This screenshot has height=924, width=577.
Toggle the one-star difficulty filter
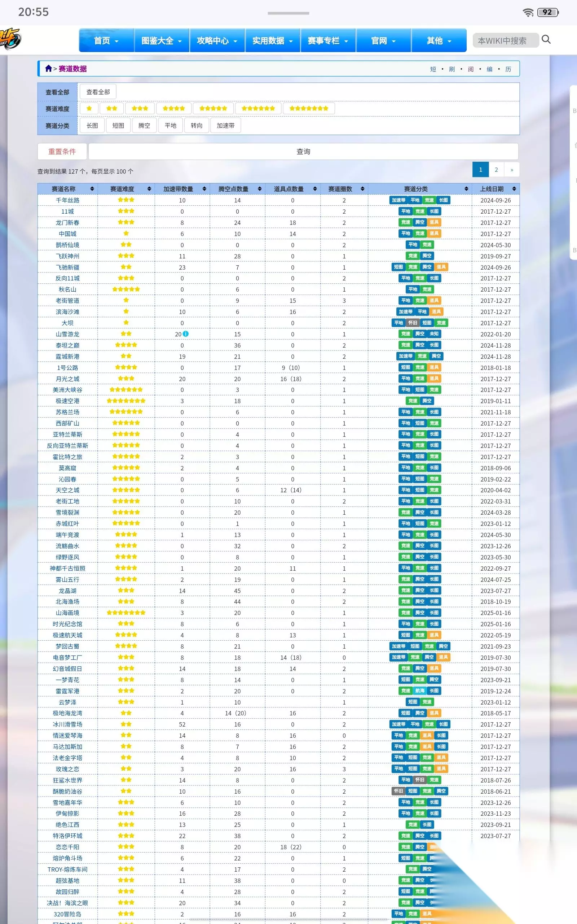(x=89, y=108)
